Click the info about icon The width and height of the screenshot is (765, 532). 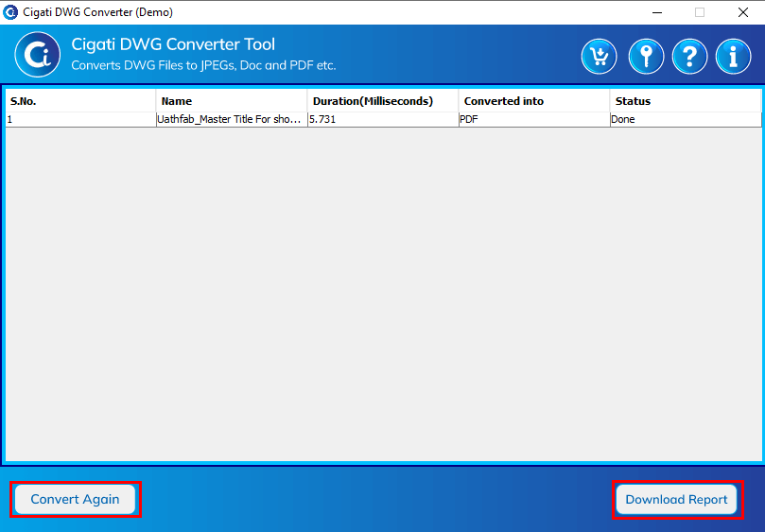pyautogui.click(x=733, y=57)
